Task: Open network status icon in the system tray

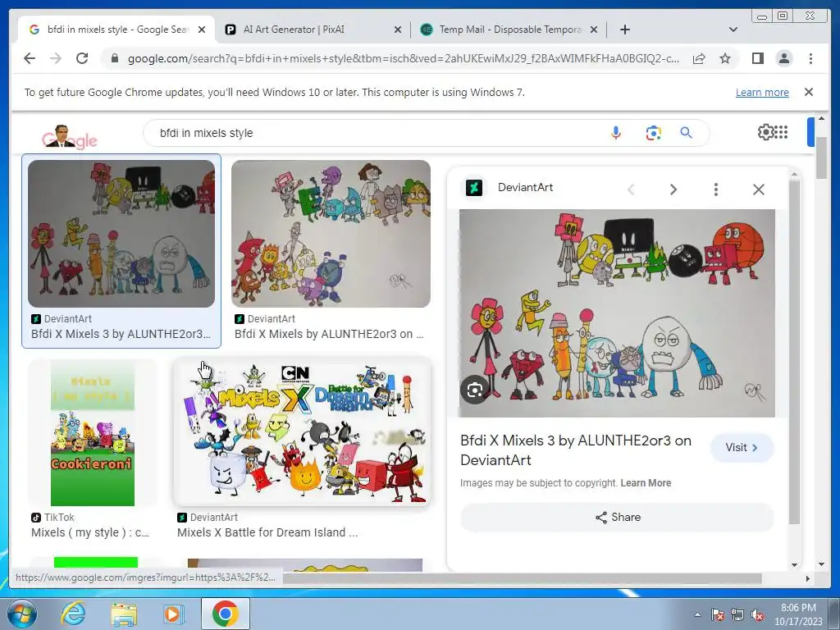Action: (737, 615)
